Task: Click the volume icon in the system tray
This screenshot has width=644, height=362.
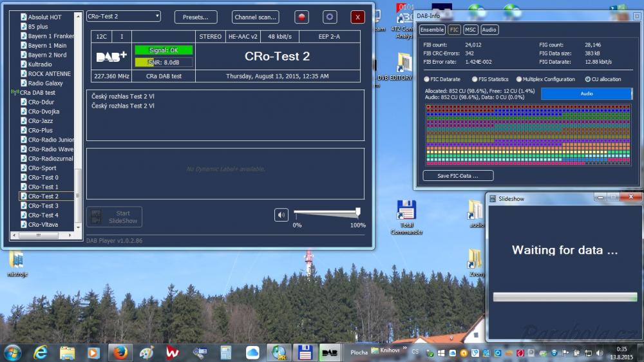Action: click(599, 353)
